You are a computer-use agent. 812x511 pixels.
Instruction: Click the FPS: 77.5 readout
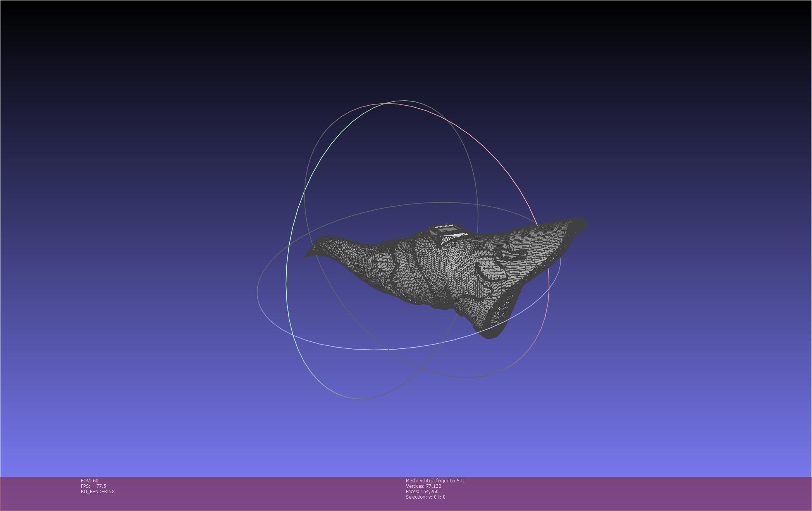[x=93, y=486]
